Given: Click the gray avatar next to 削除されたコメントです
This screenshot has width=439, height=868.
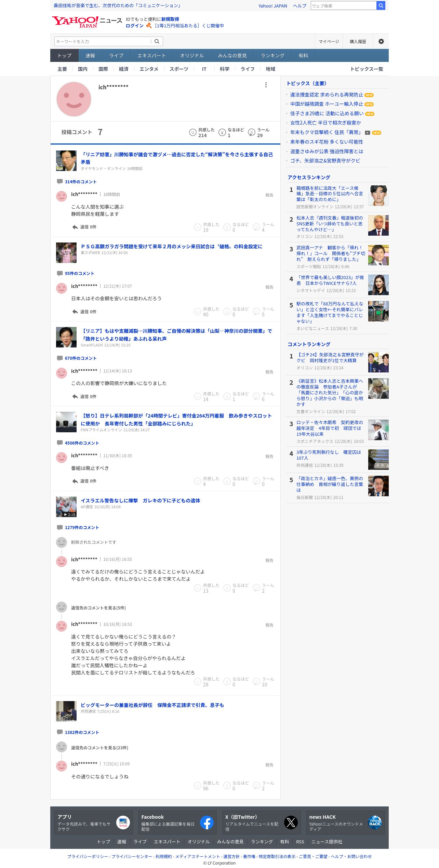Looking at the screenshot, I should click(x=62, y=542).
